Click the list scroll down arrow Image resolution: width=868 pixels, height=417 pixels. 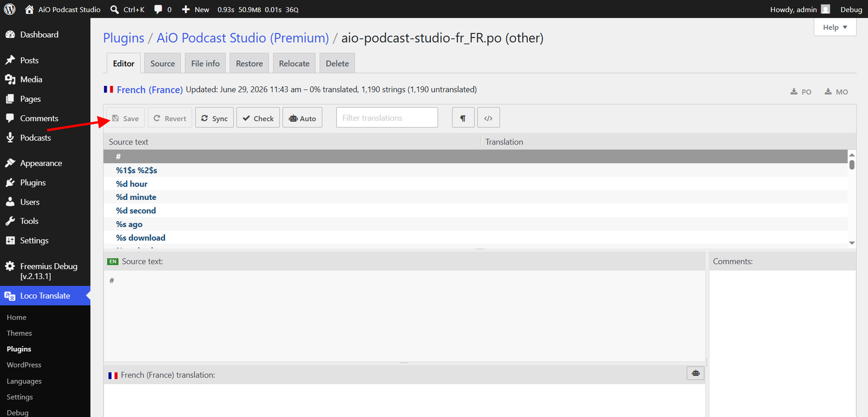[852, 243]
